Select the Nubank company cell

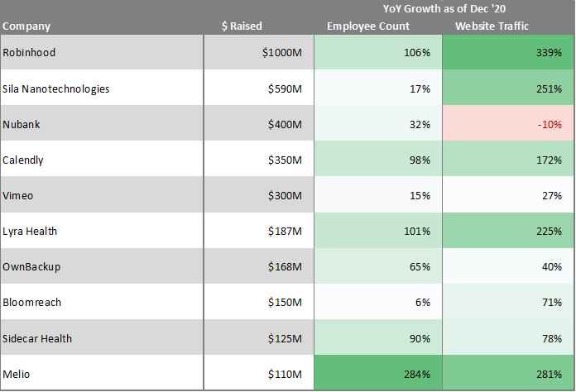pyautogui.click(x=102, y=123)
